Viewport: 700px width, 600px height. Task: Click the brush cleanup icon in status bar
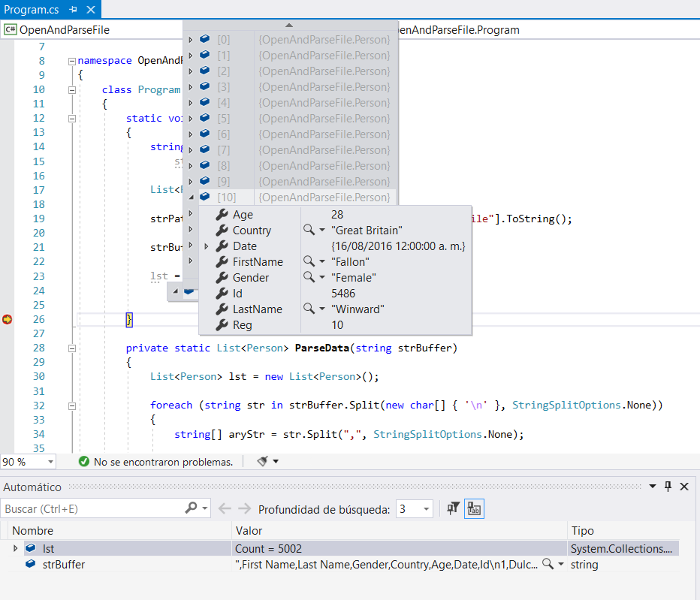click(263, 461)
